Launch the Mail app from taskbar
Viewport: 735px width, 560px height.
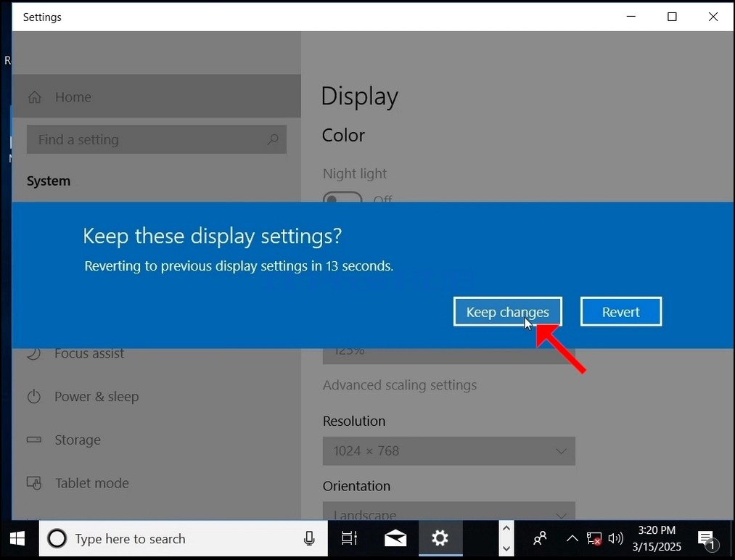(395, 538)
